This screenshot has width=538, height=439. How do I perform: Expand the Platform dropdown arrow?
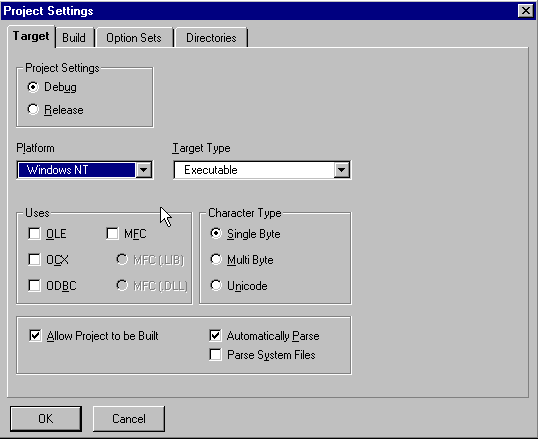(144, 170)
